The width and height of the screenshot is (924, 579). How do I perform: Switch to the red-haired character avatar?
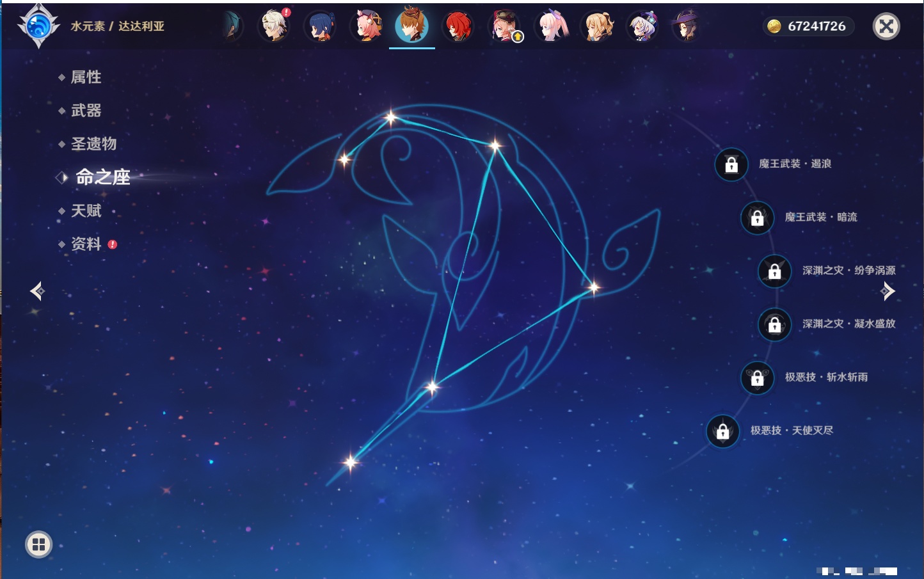click(x=458, y=26)
